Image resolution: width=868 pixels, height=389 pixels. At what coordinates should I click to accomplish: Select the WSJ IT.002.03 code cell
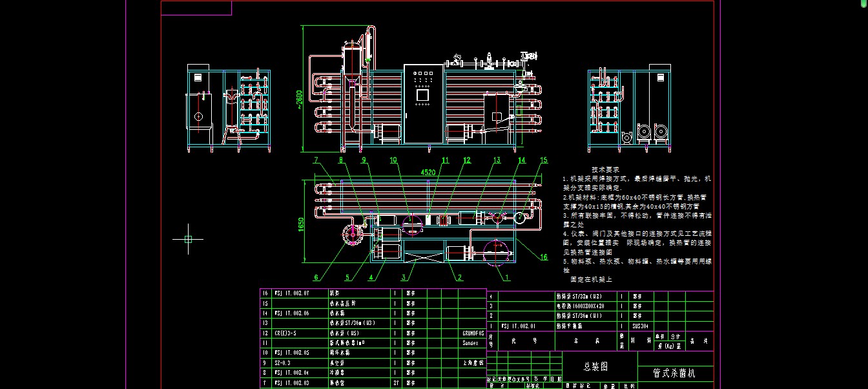click(x=301, y=384)
